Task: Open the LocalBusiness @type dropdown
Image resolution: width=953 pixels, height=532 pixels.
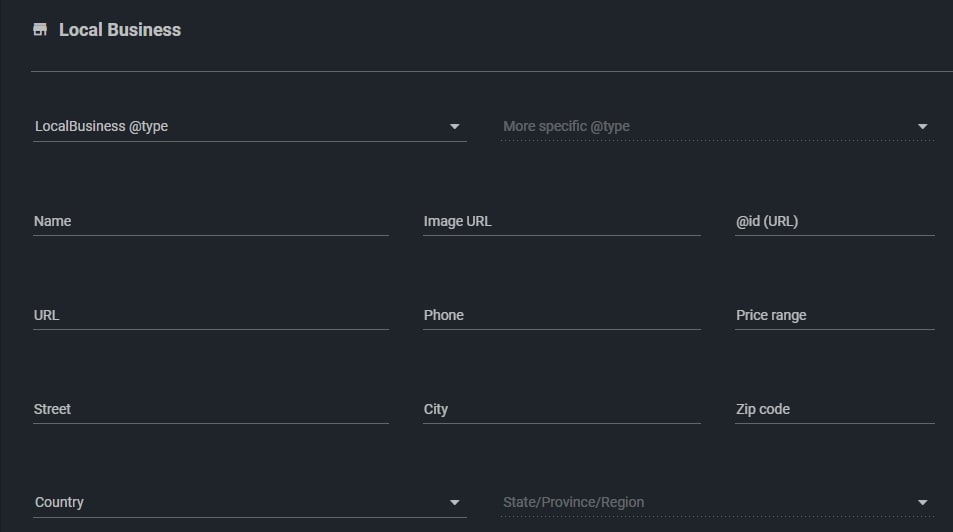Action: click(240, 126)
